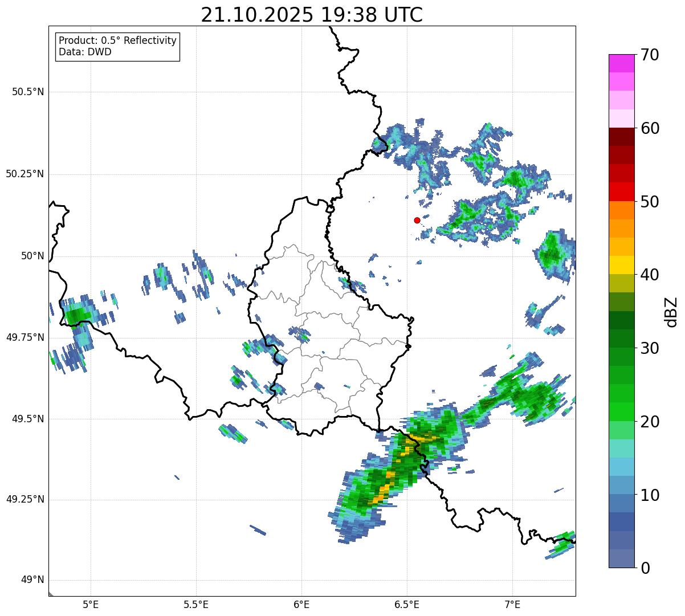Click the 49.25°N latitude label
This screenshot has height=616, width=685.
25,499
